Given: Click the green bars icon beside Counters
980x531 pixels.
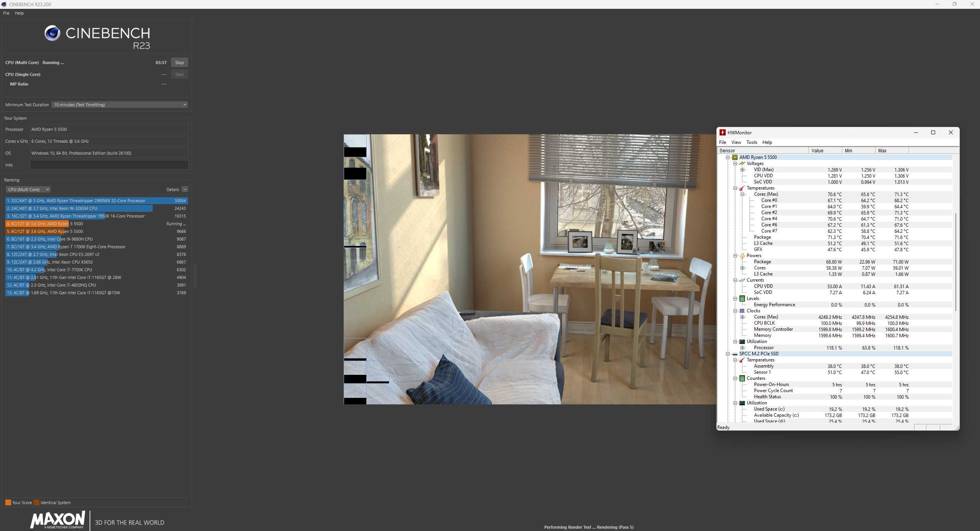Looking at the screenshot, I should point(742,378).
